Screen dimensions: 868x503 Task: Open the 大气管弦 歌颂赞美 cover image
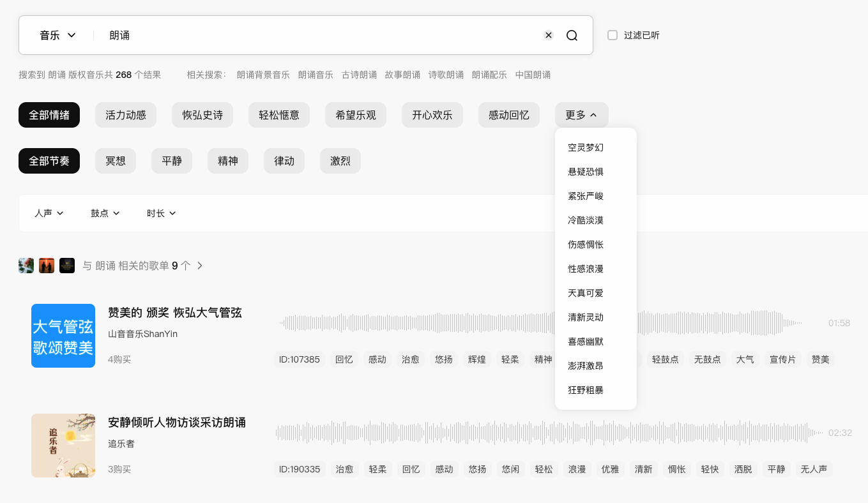coord(63,336)
